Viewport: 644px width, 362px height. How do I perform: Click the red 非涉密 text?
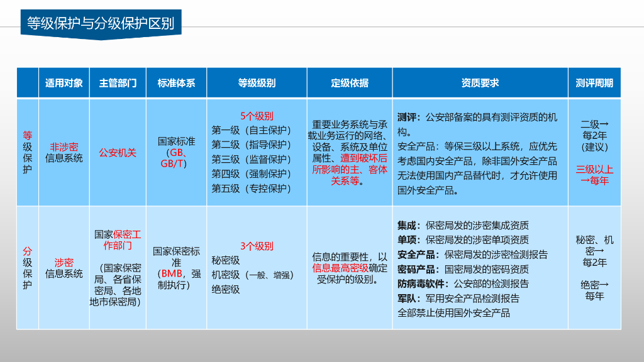tap(64, 147)
